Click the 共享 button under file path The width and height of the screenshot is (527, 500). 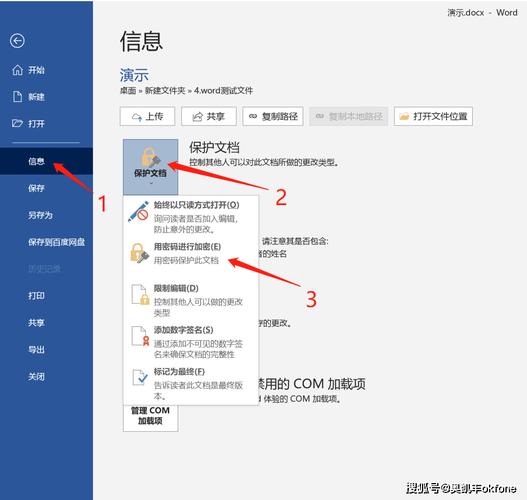coord(209,116)
